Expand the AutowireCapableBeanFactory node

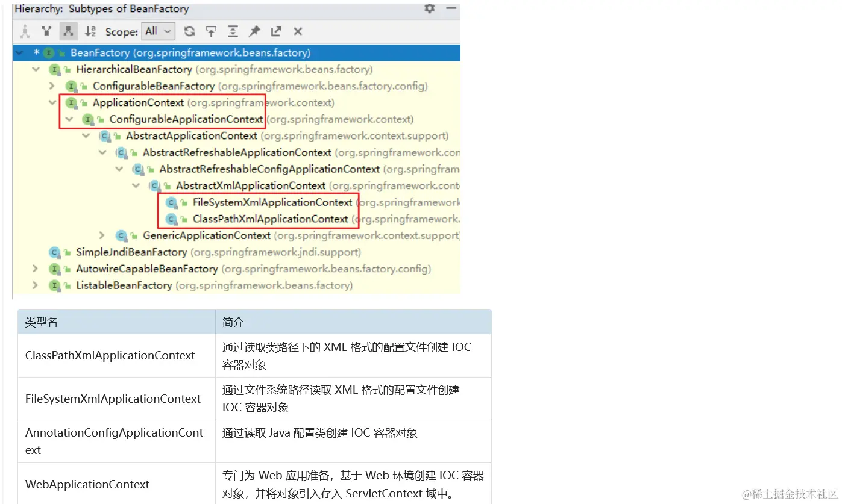click(36, 269)
